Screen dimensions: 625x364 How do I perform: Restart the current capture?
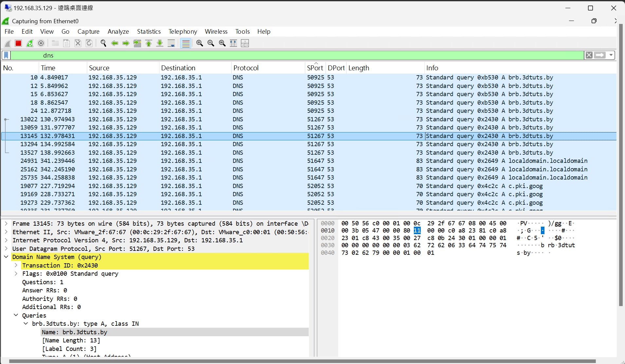click(x=29, y=43)
